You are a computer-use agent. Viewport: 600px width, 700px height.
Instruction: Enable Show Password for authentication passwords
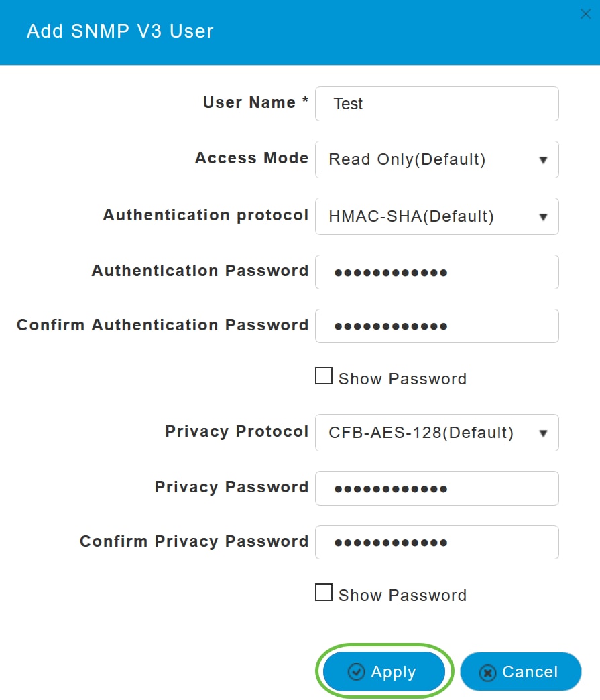[324, 377]
